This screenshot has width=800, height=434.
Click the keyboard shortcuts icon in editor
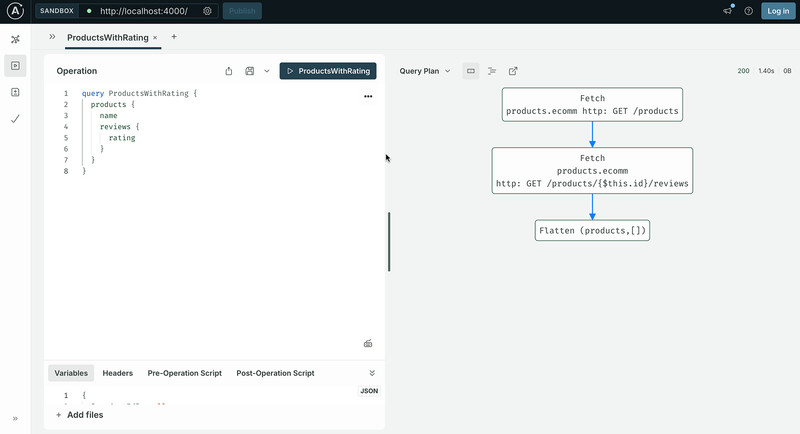point(368,344)
